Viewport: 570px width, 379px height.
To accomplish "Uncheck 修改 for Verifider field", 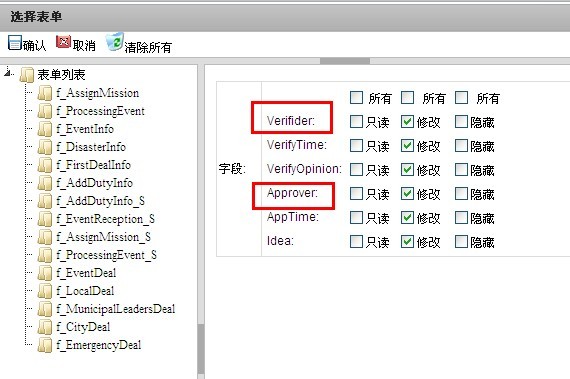I will [408, 122].
